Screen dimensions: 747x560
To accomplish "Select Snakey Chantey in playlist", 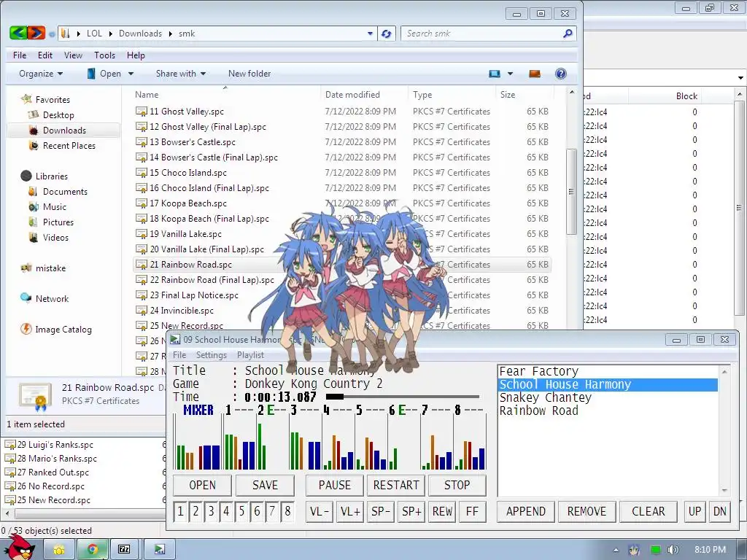I will point(546,397).
